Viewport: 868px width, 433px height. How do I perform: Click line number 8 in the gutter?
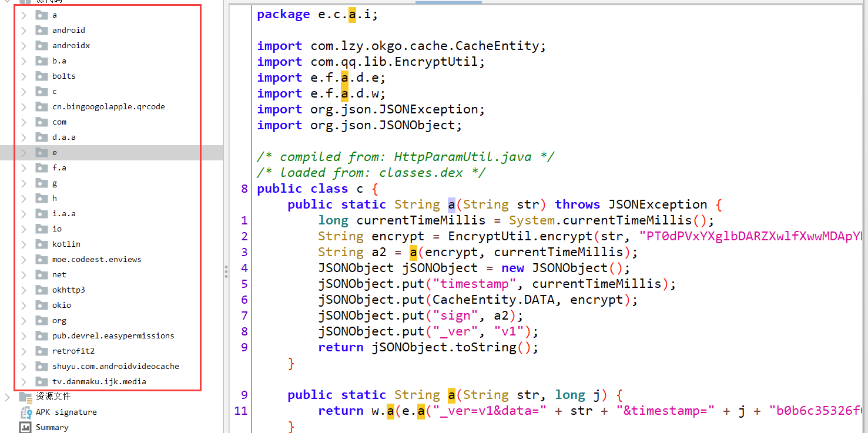point(244,189)
